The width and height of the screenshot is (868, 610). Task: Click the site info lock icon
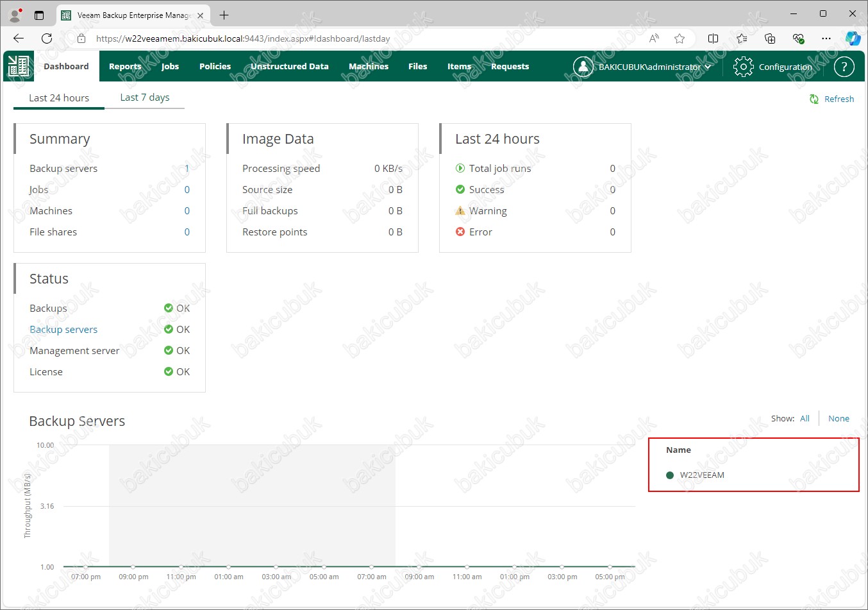(x=81, y=38)
